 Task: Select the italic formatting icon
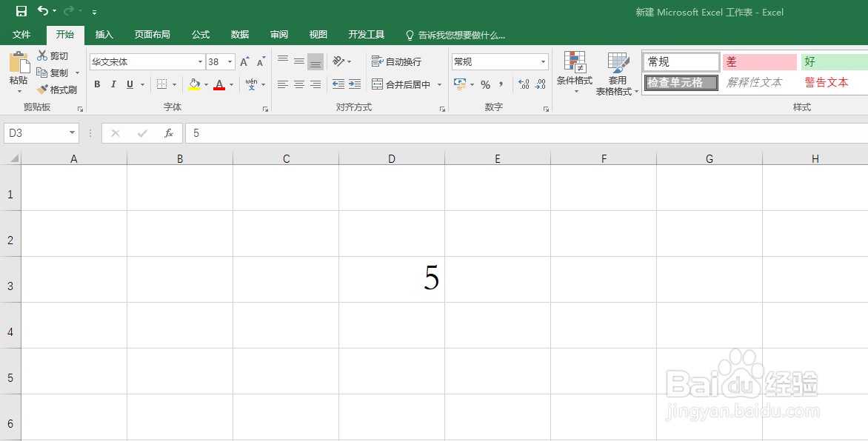click(113, 84)
